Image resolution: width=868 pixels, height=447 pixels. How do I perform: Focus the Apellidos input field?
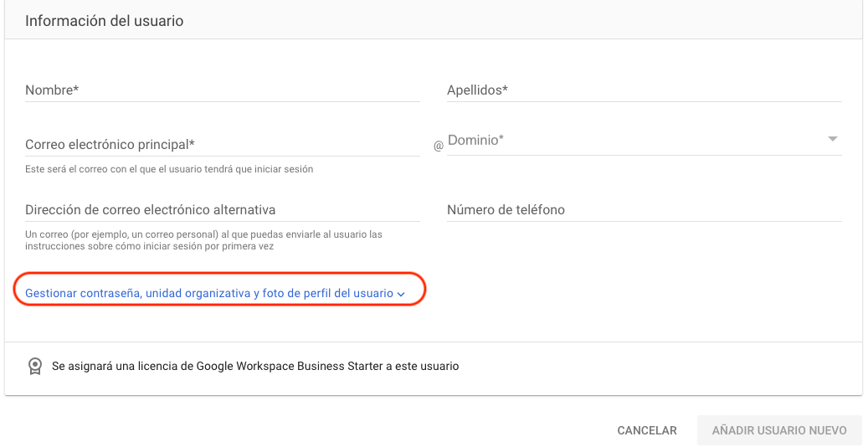[645, 90]
